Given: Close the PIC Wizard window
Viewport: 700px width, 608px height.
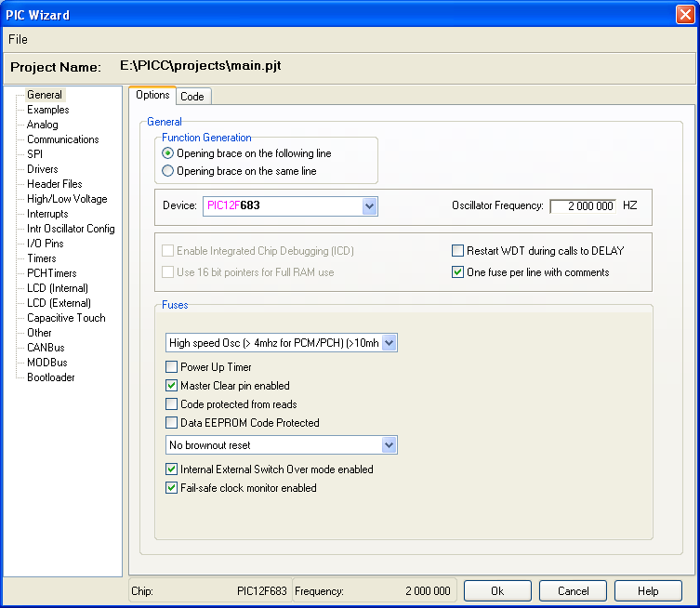Looking at the screenshot, I should (x=685, y=14).
